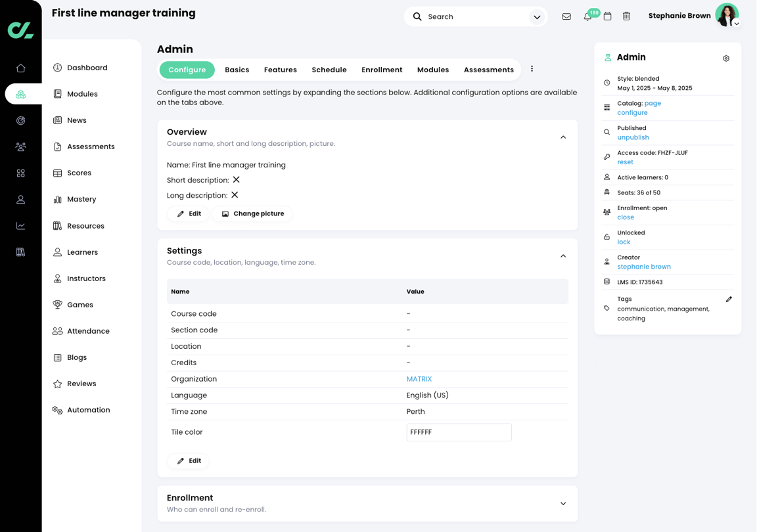The image size is (757, 532).
Task: Open Dashboard in the course sidebar
Action: [x=80, y=68]
